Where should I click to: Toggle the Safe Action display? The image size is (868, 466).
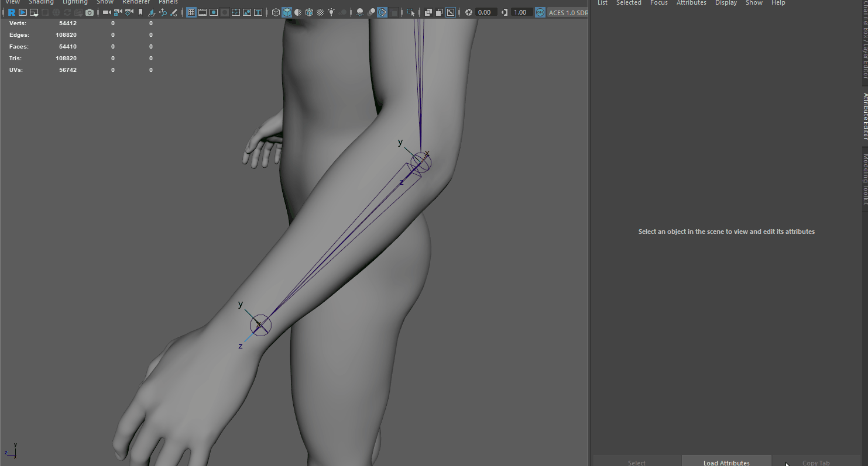[x=247, y=12]
